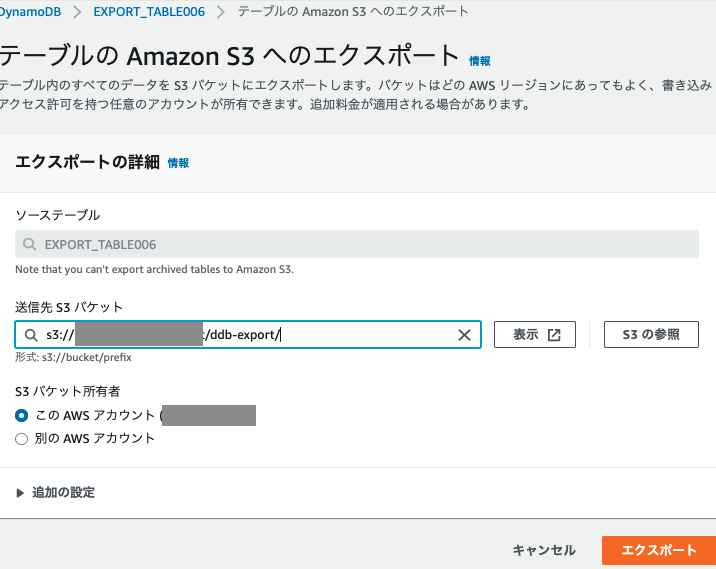The image size is (716, 569).
Task: Click the current page breadcrumb text
Action: (x=352, y=11)
